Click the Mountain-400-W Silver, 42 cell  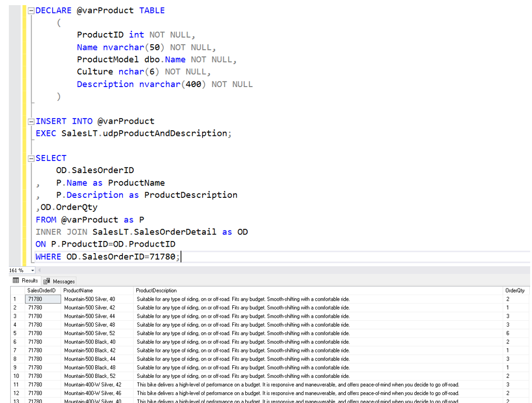(92, 384)
